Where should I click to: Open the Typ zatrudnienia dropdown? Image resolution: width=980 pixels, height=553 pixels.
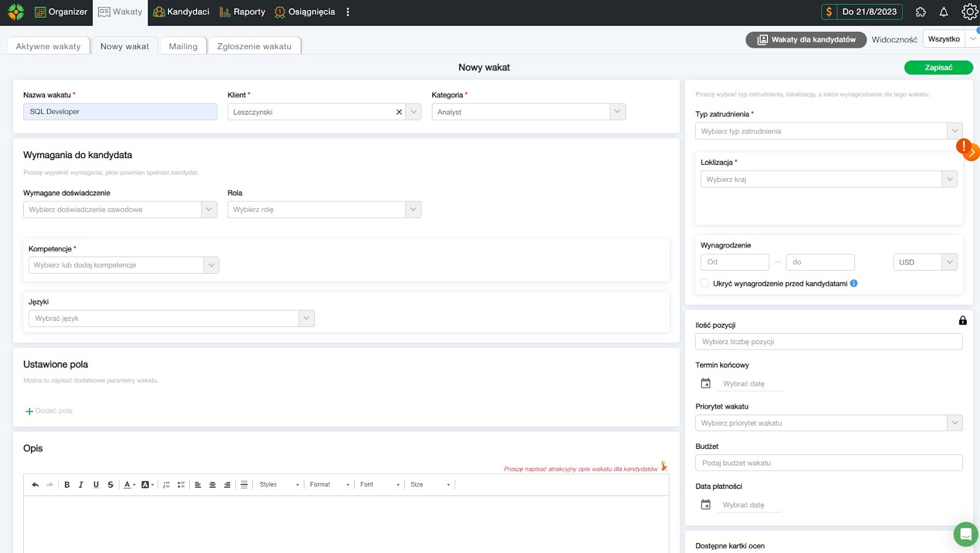tap(954, 131)
